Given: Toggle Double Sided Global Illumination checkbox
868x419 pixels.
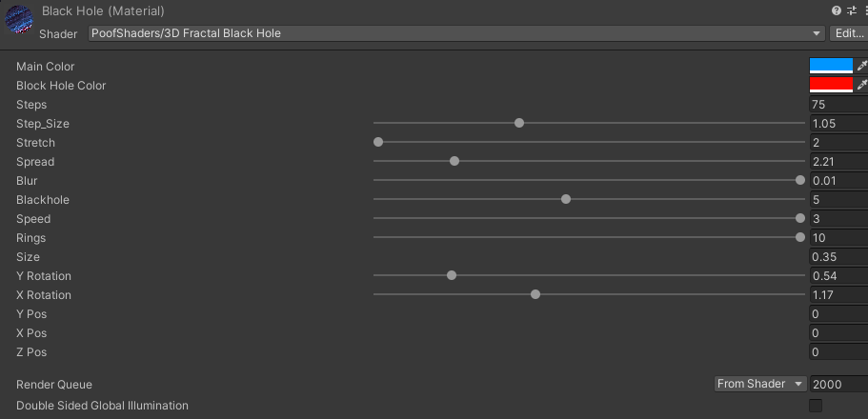Looking at the screenshot, I should (x=816, y=406).
